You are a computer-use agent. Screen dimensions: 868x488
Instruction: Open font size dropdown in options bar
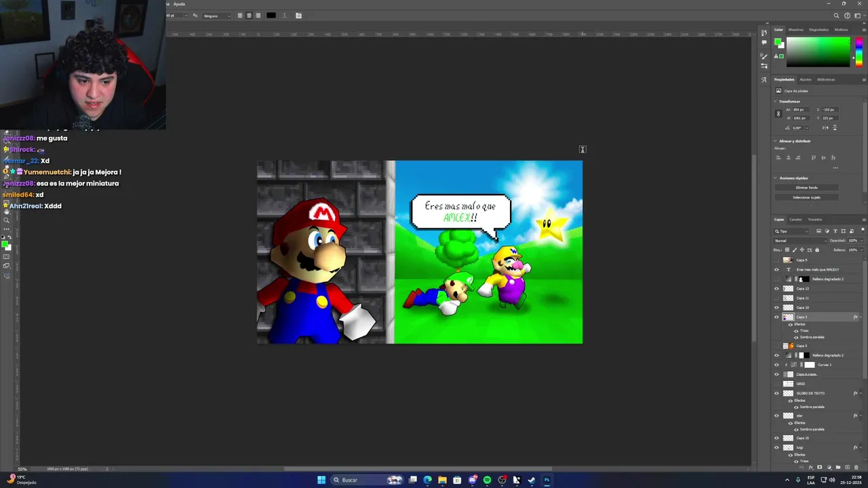(186, 16)
